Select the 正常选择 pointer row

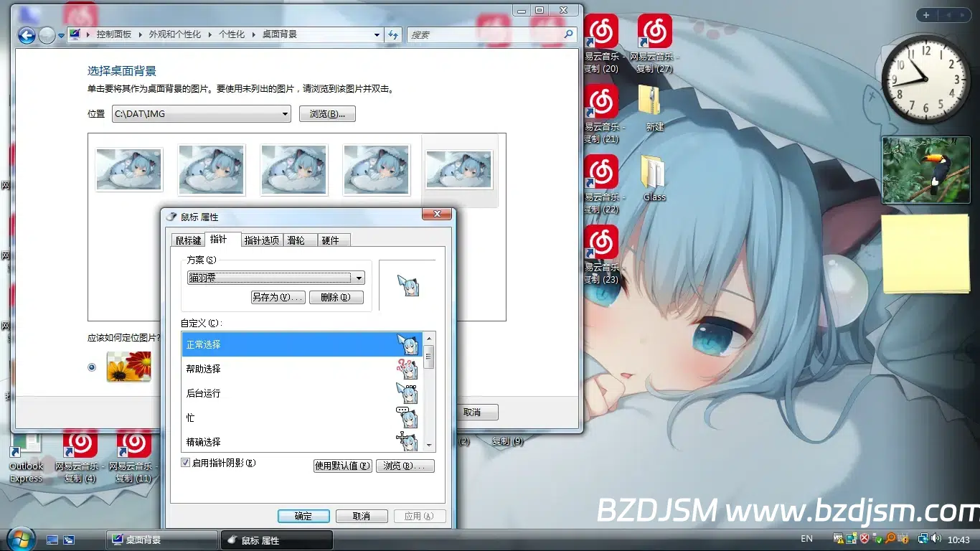[303, 344]
